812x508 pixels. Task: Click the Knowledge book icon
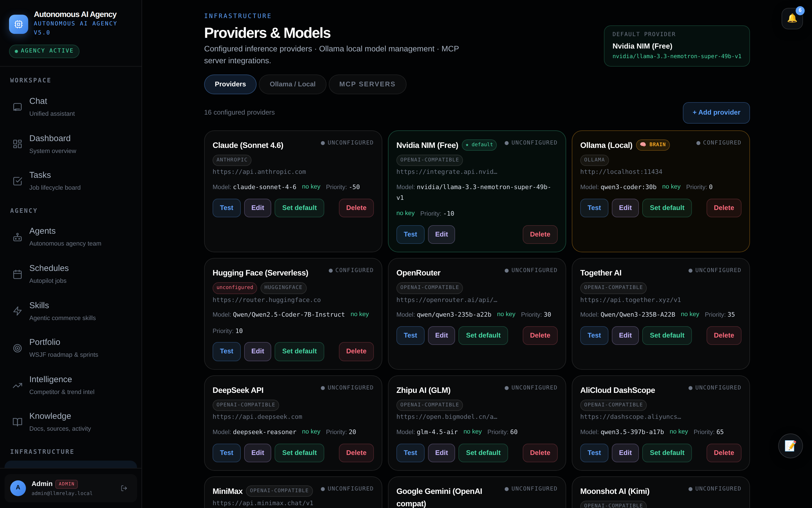pos(17,422)
